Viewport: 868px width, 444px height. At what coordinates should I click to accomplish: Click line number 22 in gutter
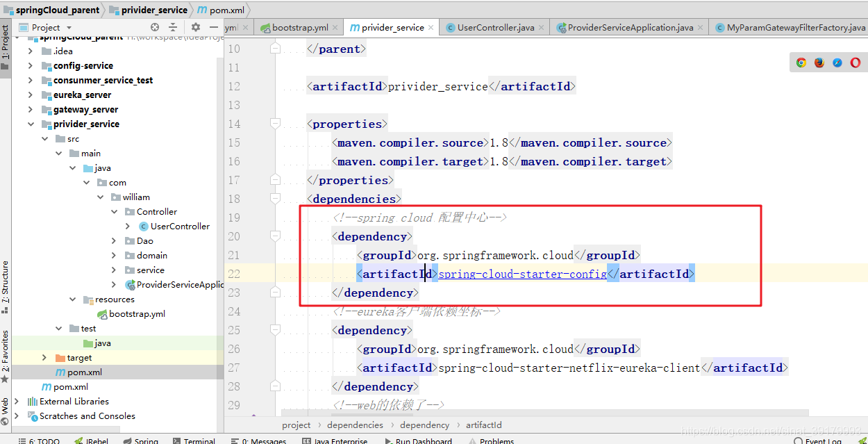point(233,274)
